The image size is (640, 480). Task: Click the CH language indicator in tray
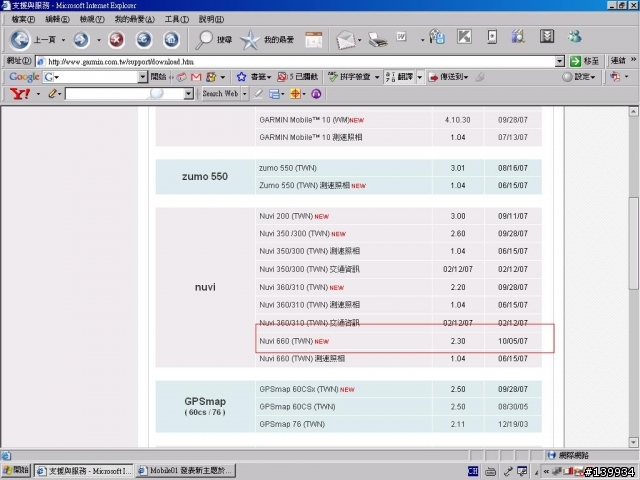tap(473, 471)
